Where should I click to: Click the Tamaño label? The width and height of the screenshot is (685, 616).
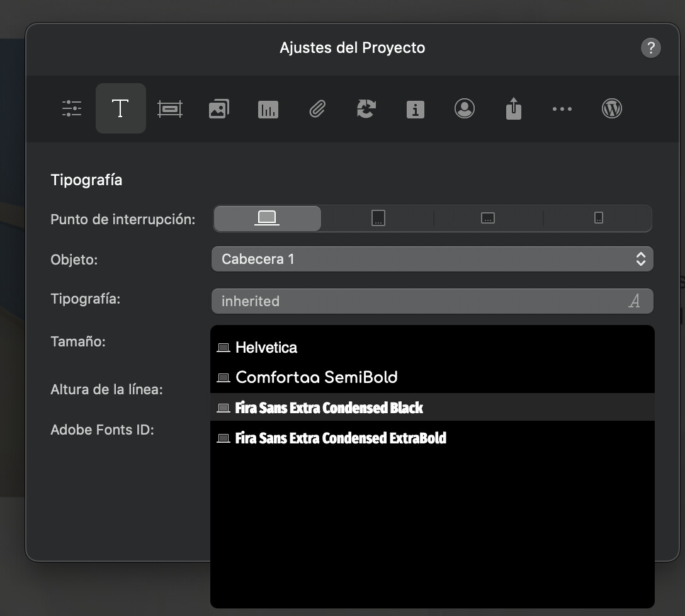pos(78,341)
